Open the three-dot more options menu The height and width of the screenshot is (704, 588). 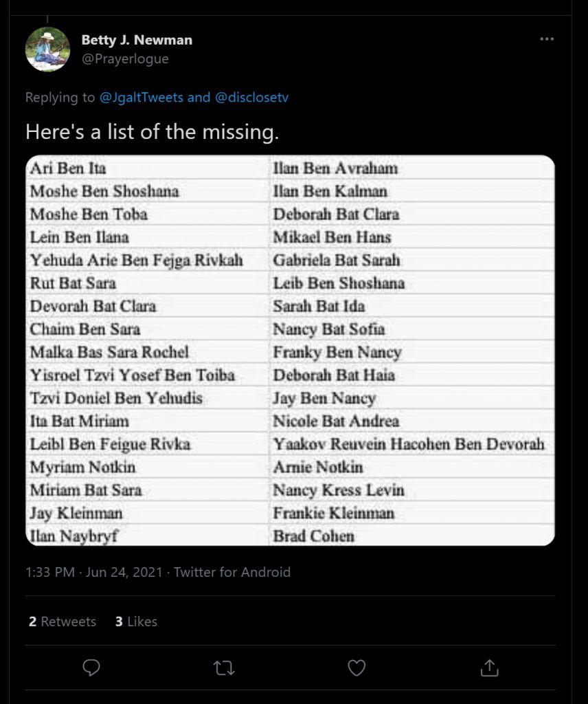click(x=547, y=39)
